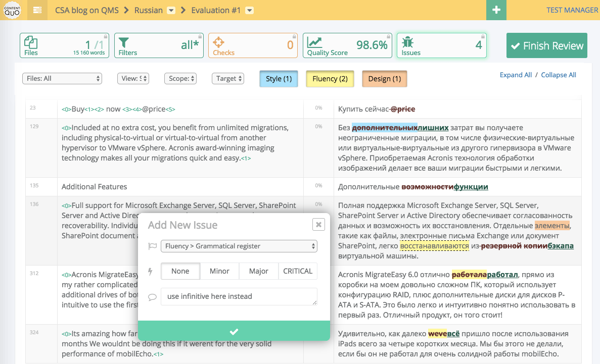The height and width of the screenshot is (364, 600).
Task: Open the Checks crosshair panel
Action: click(252, 45)
